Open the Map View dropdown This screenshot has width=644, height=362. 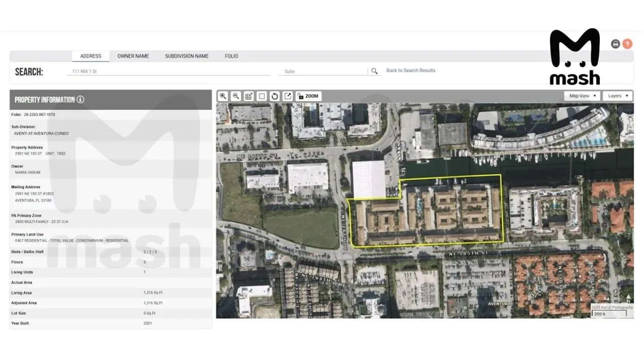pos(582,96)
